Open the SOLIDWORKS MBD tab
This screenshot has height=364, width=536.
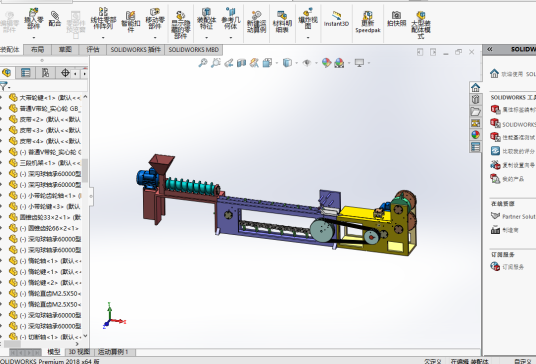193,50
